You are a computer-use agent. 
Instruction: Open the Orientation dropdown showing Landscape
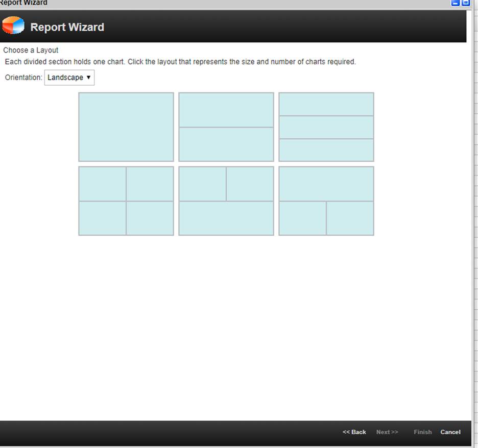[x=69, y=78]
